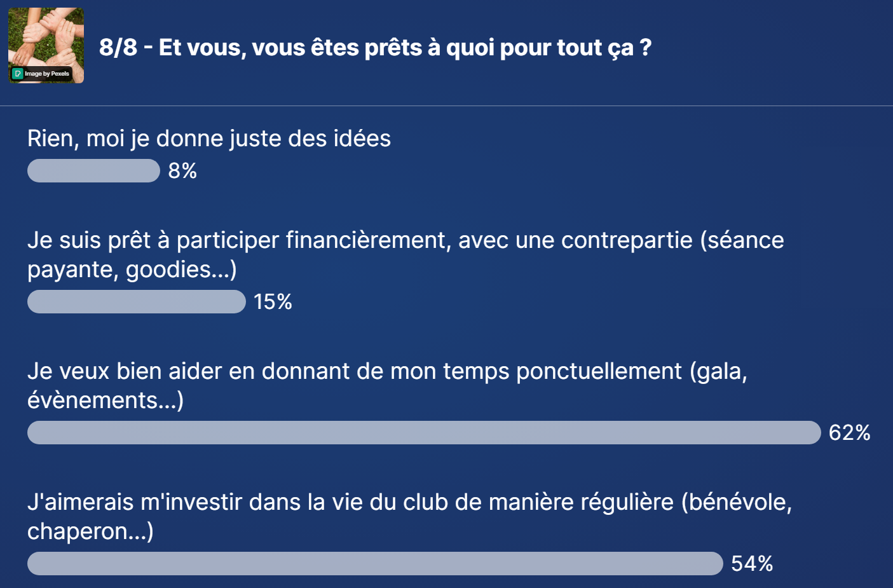Screen dimensions: 893x588
Task: Click the 62% result bar
Action: [424, 432]
